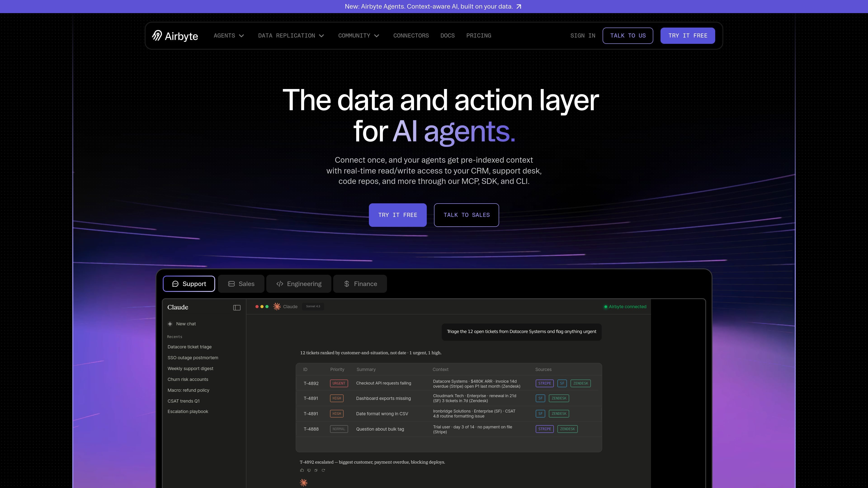Click the Airbyte logo
Screen dimensions: 868x488
point(175,36)
